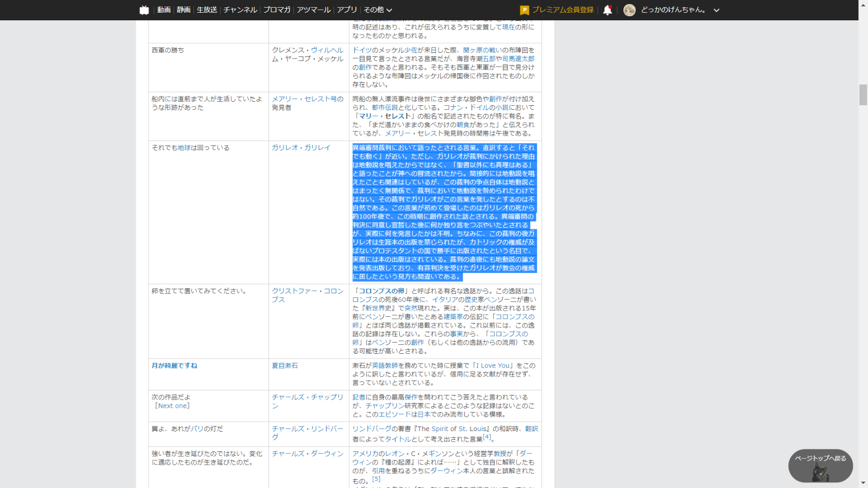Viewport: 868px width, 488px height.
Task: Go to the 生放送 section
Action: pyautogui.click(x=207, y=10)
